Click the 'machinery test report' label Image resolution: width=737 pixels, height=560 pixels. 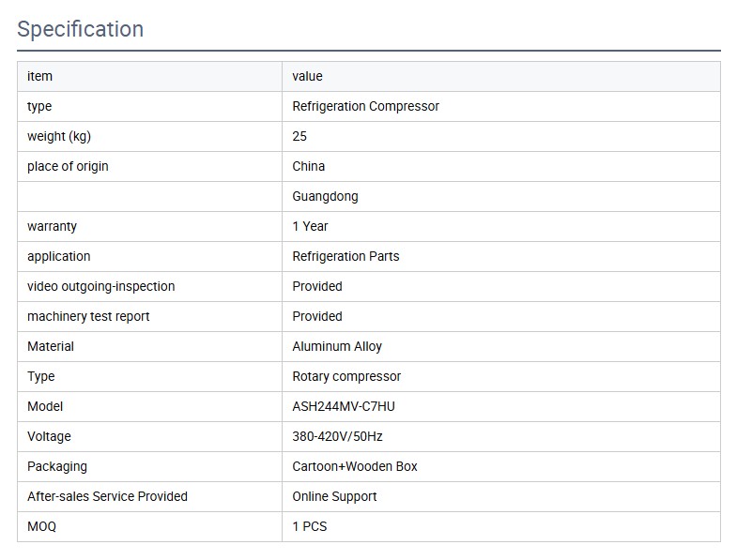[88, 317]
